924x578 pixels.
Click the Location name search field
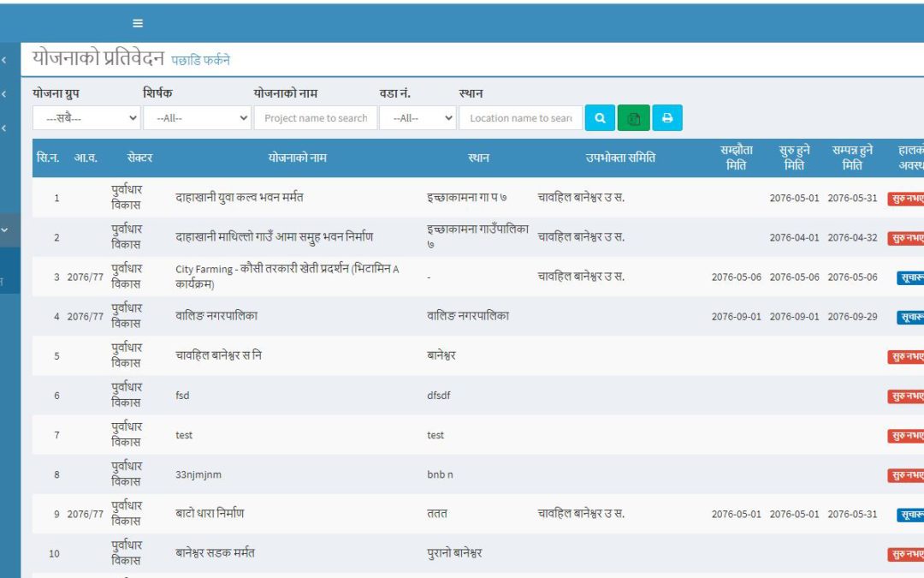tap(520, 117)
